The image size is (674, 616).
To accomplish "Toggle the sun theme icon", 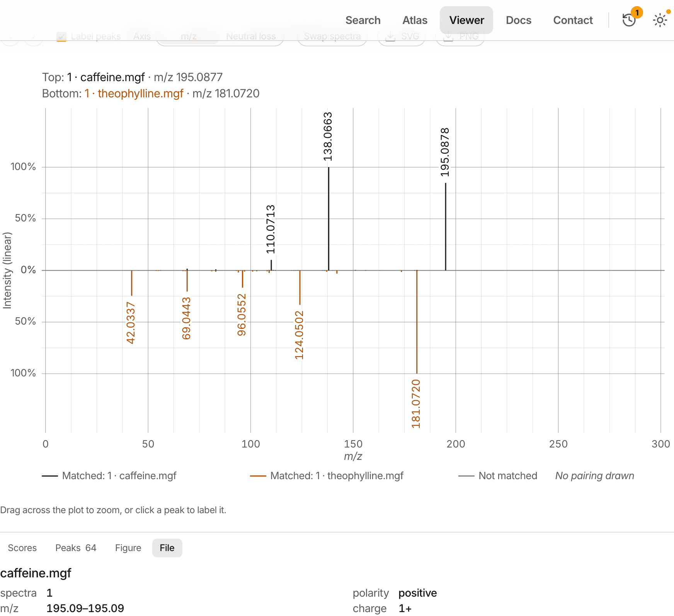I will [x=660, y=20].
